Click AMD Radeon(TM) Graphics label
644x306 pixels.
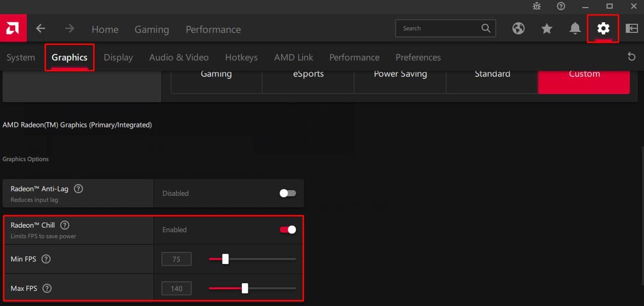tap(77, 124)
